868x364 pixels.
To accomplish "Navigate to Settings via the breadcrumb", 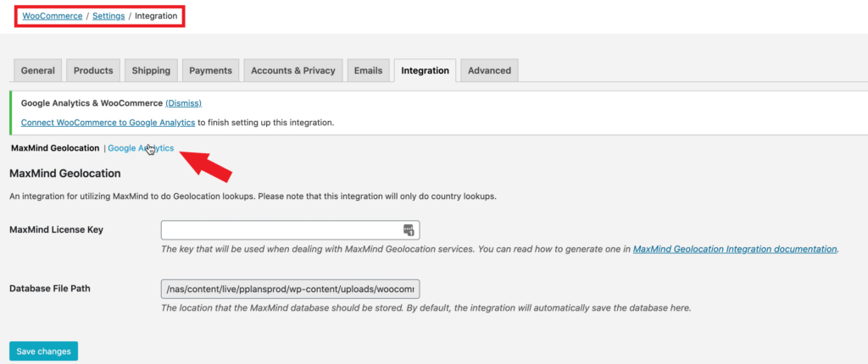I will pos(108,16).
